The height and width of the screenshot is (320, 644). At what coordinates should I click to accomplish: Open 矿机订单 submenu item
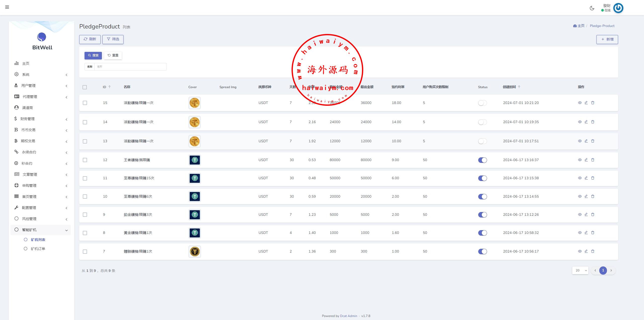(38, 249)
